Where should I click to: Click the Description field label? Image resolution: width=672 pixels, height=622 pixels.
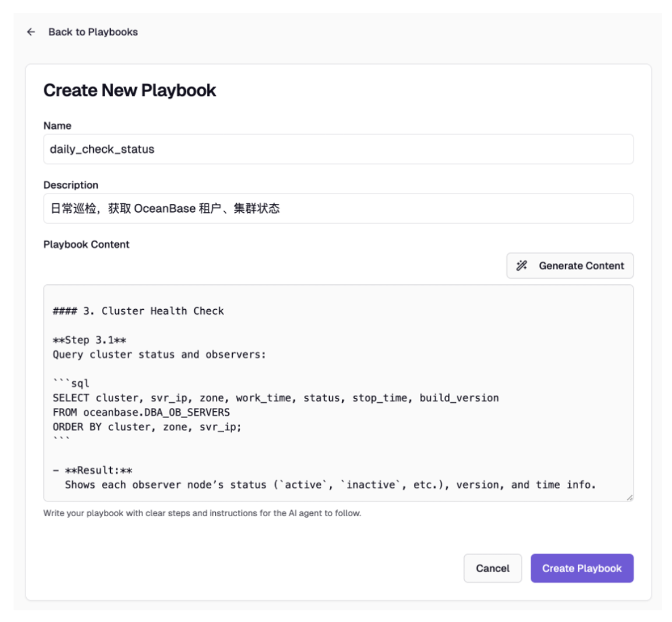(71, 185)
